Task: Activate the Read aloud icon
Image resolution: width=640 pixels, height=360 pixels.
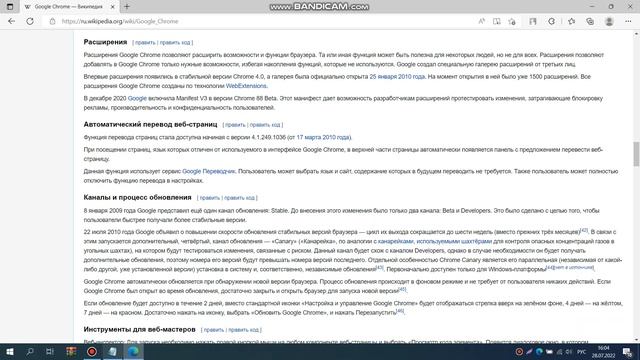Action: point(482,21)
